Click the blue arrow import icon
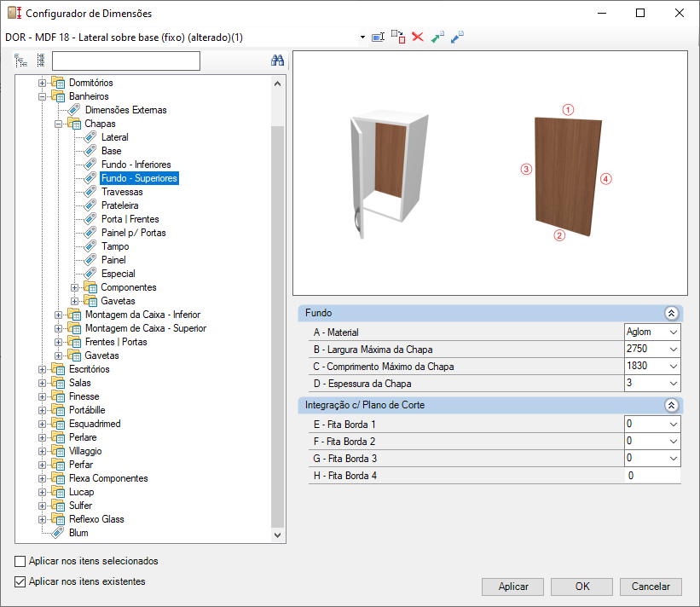The image size is (700, 607). pyautogui.click(x=457, y=37)
